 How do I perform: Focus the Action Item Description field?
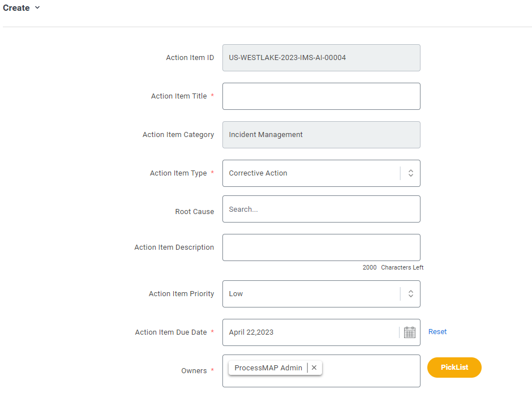[x=321, y=247]
